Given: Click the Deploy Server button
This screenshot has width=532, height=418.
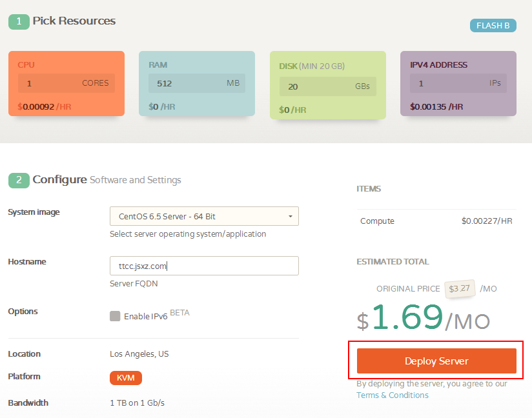Looking at the screenshot, I should pos(436,361).
